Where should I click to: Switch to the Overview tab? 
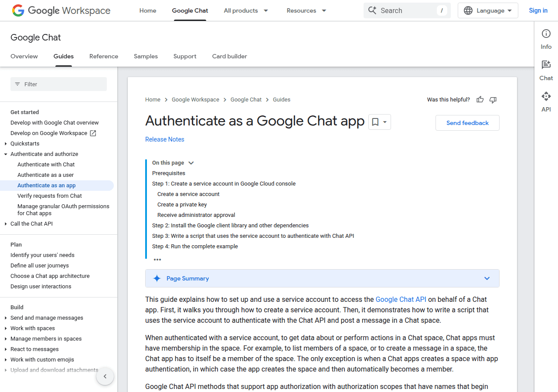tap(24, 56)
